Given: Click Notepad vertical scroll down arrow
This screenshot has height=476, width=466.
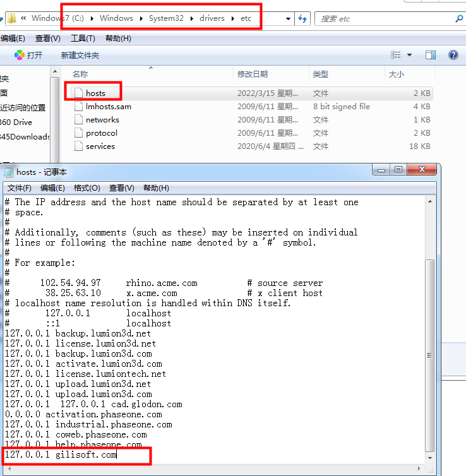Looking at the screenshot, I should (430, 458).
